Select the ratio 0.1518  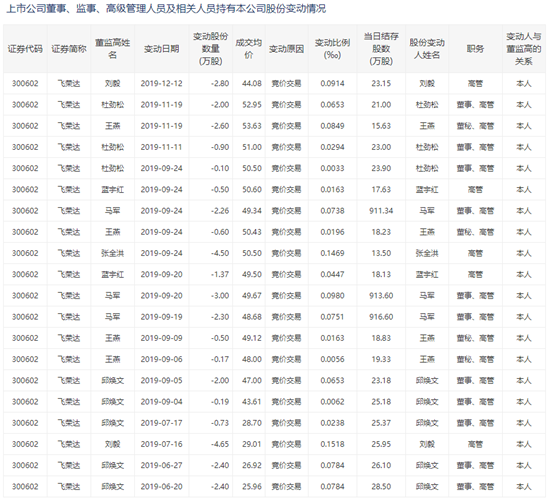[x=332, y=444]
